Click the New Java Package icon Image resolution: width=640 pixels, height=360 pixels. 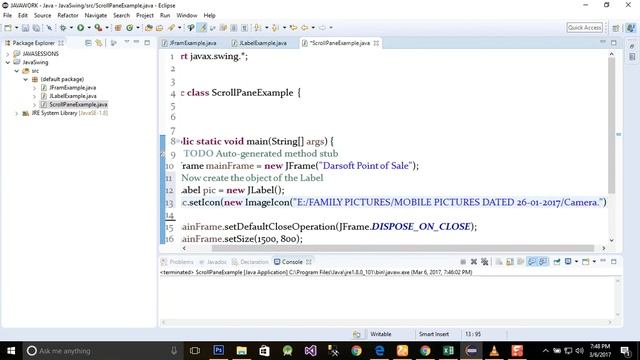point(118,28)
